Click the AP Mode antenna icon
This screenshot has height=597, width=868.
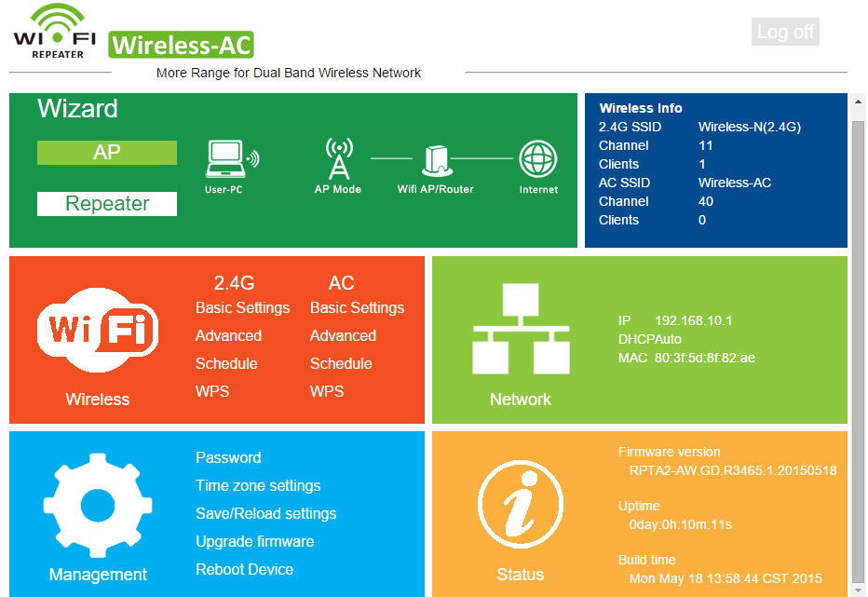[x=339, y=159]
